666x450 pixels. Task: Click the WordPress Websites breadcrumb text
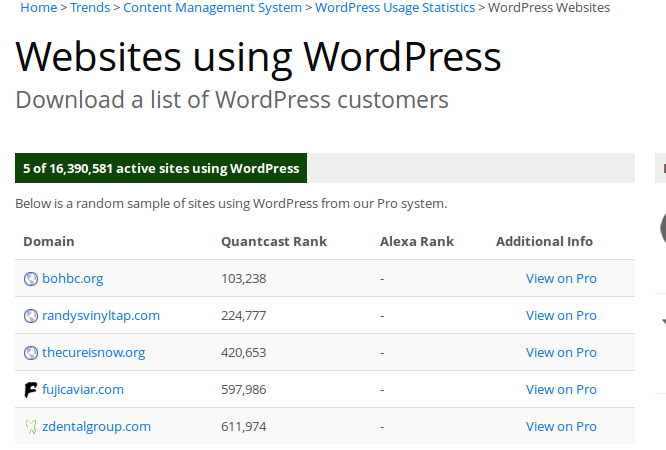(549, 7)
